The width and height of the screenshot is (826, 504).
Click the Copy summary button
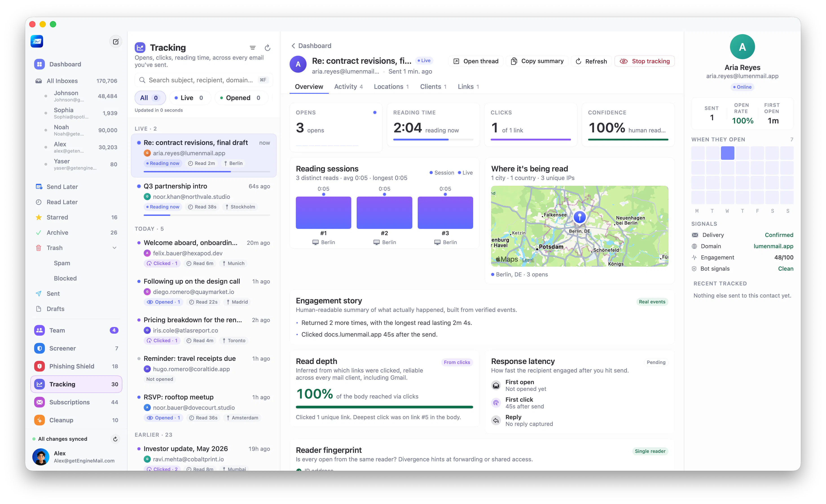pyautogui.click(x=537, y=61)
